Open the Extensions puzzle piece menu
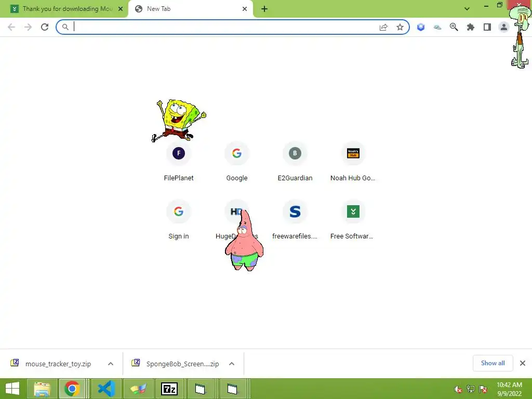The width and height of the screenshot is (532, 399). point(471,27)
